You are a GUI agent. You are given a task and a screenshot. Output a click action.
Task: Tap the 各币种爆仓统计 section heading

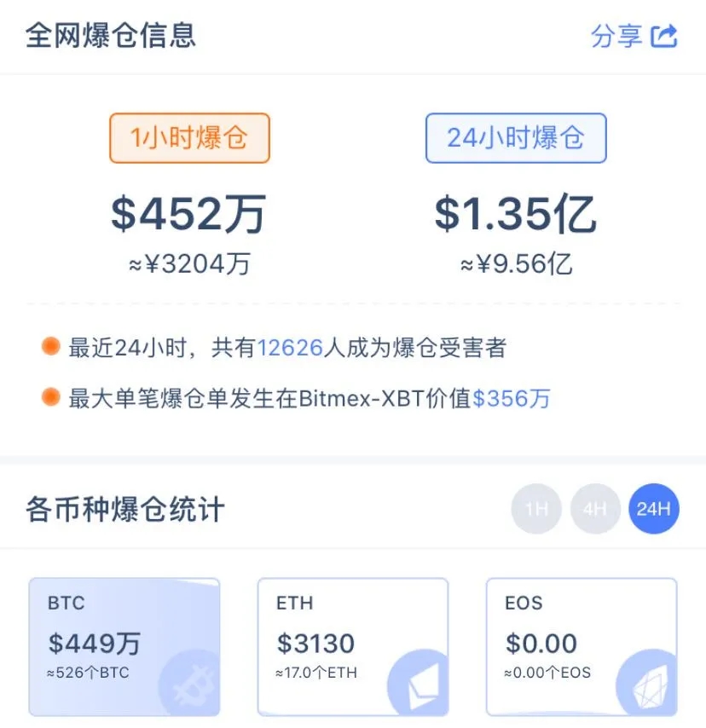point(125,510)
